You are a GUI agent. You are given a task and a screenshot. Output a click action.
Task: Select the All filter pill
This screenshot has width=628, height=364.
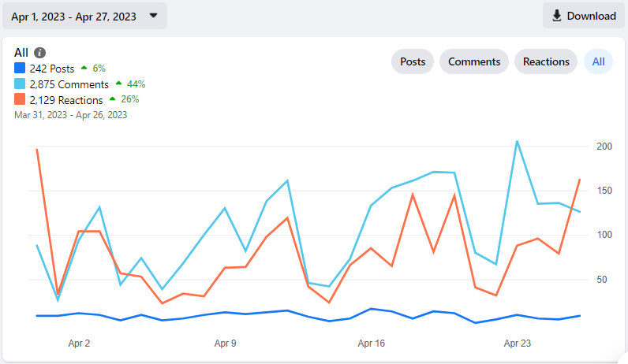coord(598,61)
